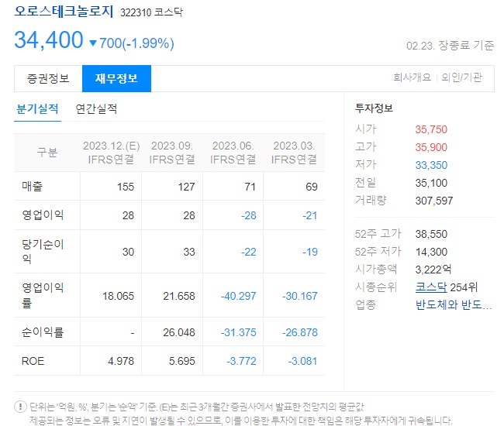Click the ROE value -3.081
This screenshot has width=504, height=426.
click(302, 361)
